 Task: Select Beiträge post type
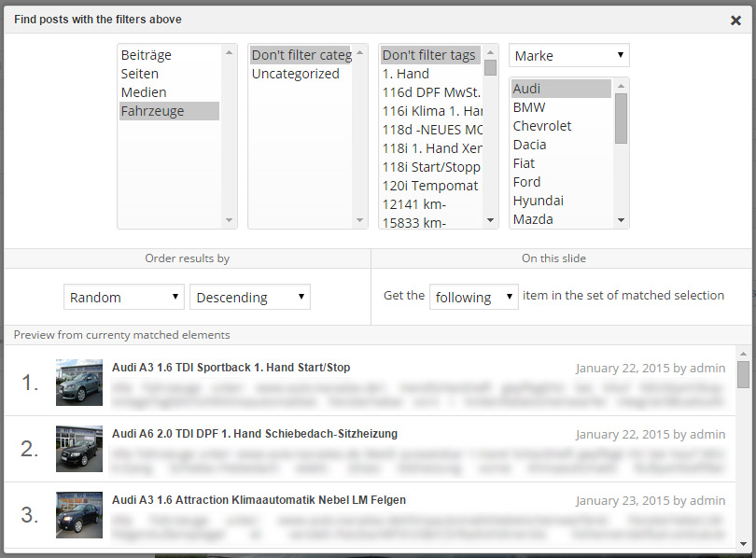[169, 55]
